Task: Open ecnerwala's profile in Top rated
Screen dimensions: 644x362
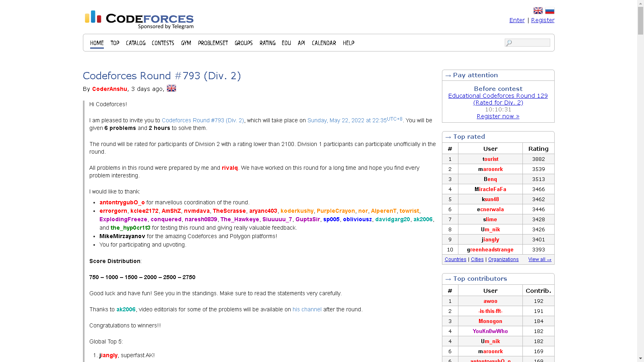Action: pos(490,209)
